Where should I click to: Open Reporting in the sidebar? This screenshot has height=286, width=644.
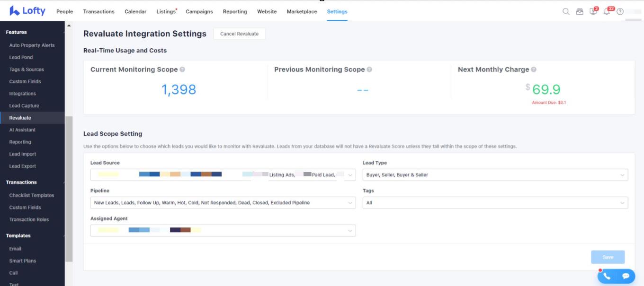[x=20, y=142]
